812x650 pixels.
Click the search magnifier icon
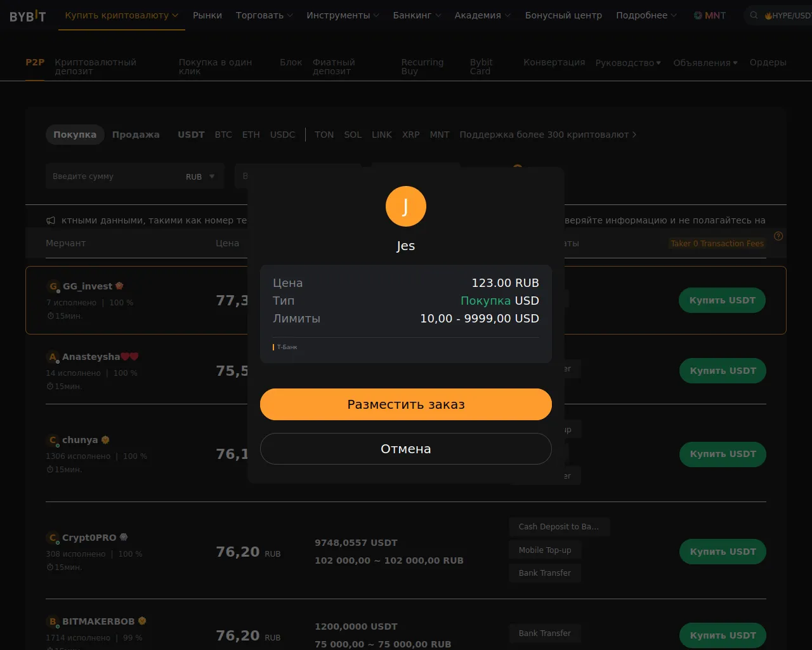coord(754,15)
